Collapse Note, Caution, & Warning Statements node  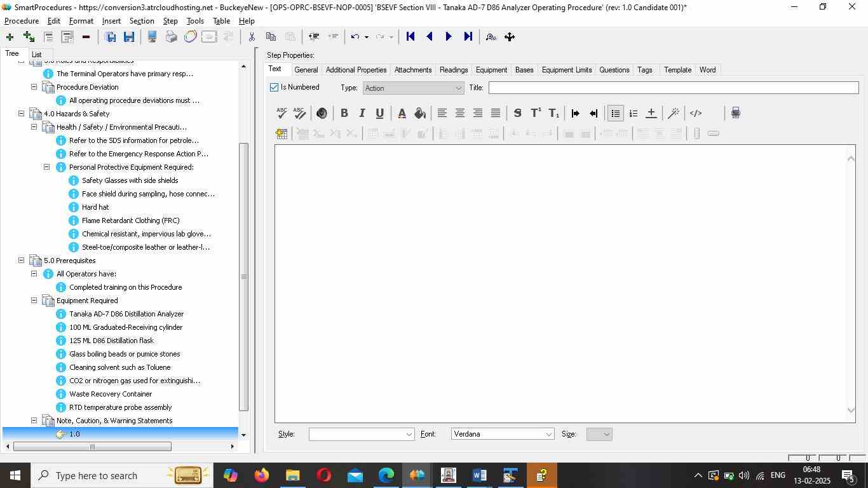coord(34,421)
